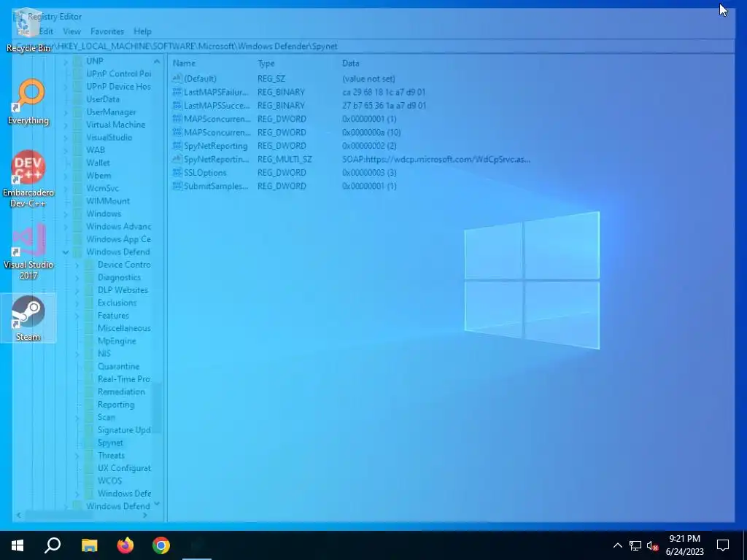
Task: Select the Signature Upd key
Action: click(124, 430)
